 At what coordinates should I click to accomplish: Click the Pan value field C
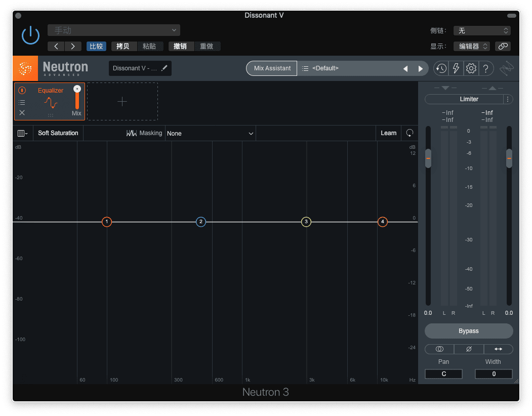[x=443, y=374]
